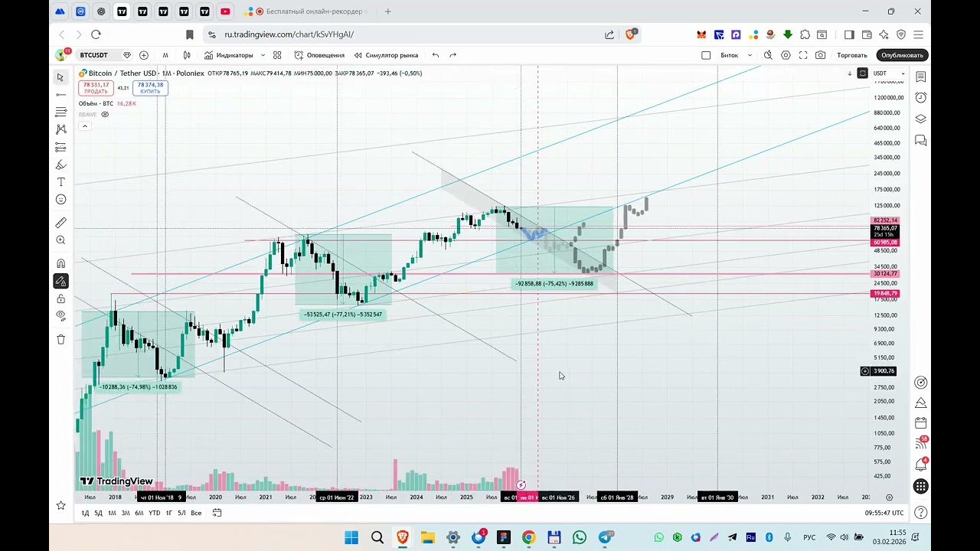Open the chart candlestick style selector
980x551 pixels.
pos(187,55)
